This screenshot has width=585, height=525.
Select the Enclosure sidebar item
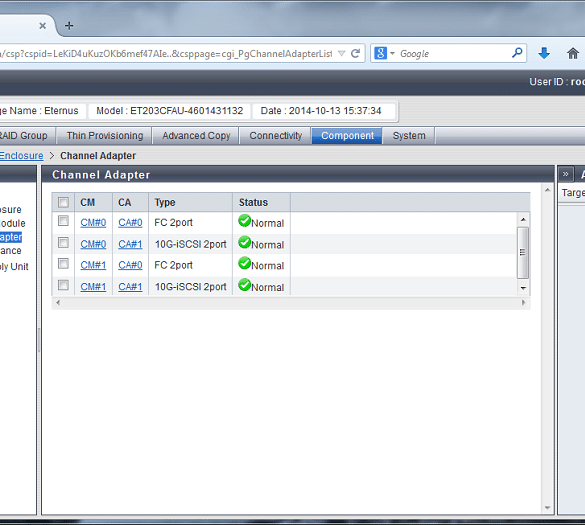[x=11, y=210]
